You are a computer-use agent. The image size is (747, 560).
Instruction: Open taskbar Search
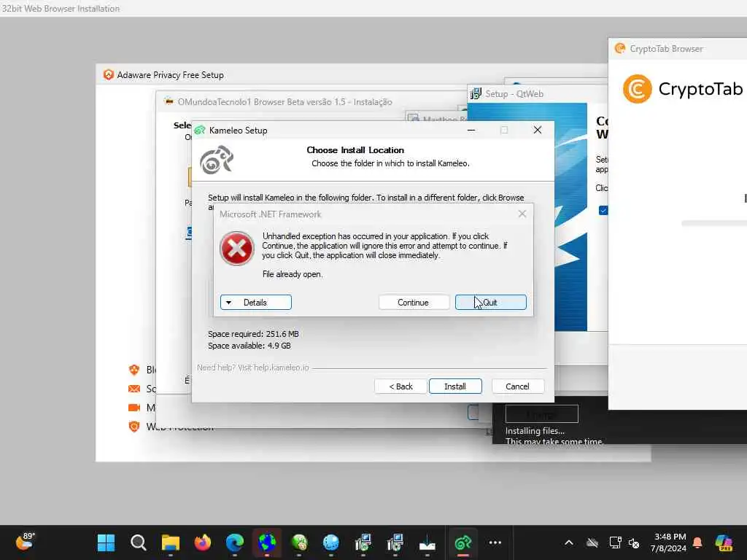138,542
